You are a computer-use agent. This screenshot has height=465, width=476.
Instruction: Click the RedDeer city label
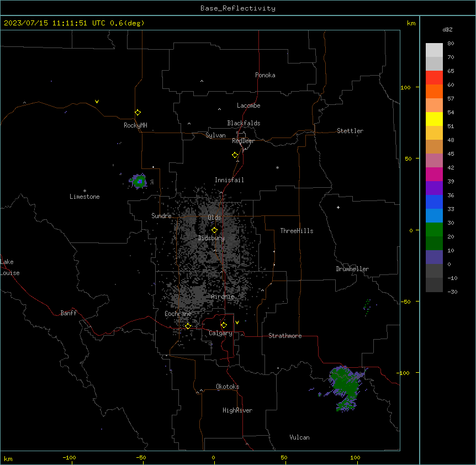tap(243, 141)
